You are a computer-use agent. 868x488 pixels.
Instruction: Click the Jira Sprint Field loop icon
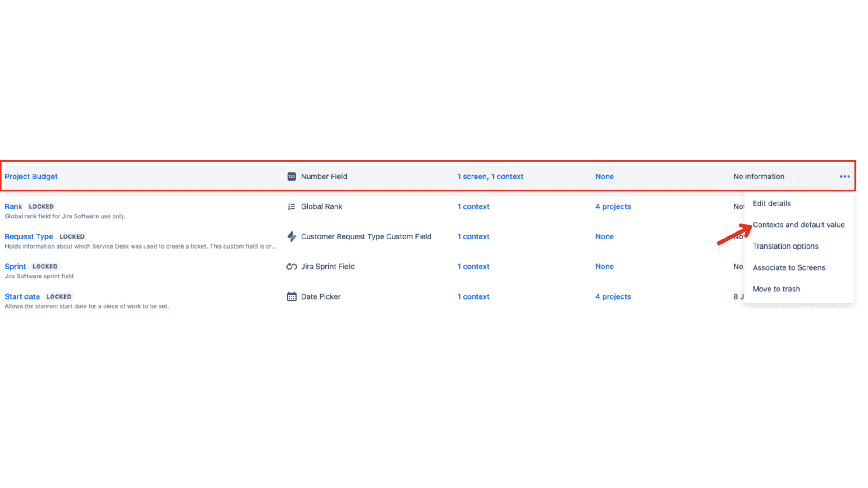[x=292, y=267]
